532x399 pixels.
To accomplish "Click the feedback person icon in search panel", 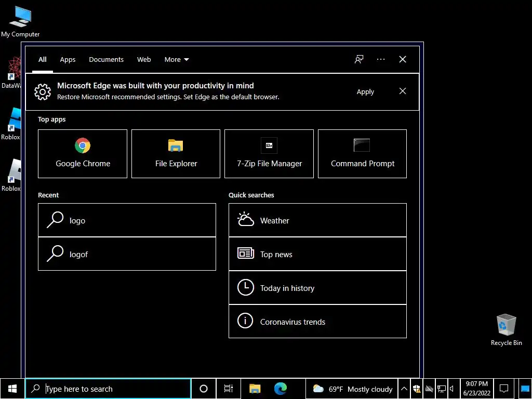I will pos(359,59).
